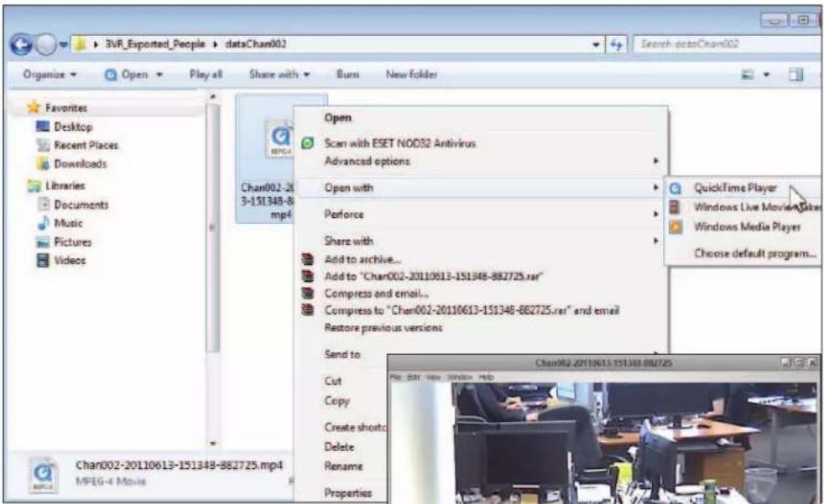Expand Share with in context menu
The width and height of the screenshot is (824, 504).
481,241
